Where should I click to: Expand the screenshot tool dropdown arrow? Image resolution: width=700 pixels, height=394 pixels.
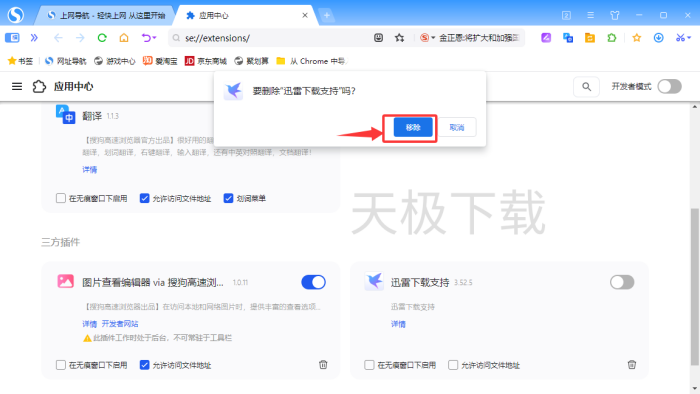689,38
